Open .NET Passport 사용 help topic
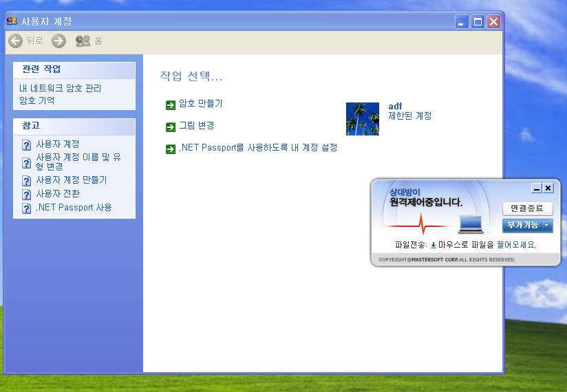Screen dimensions: 567x392 tap(74, 208)
